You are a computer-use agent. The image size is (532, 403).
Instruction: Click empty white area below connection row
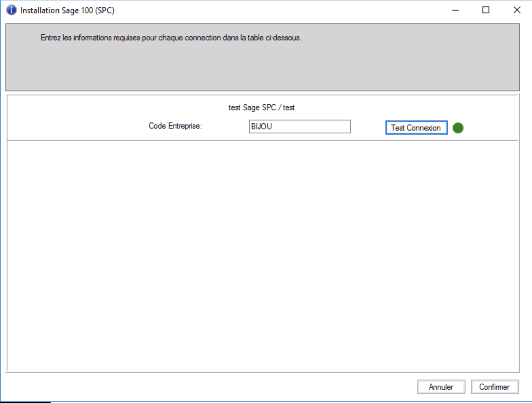pyautogui.click(x=263, y=254)
